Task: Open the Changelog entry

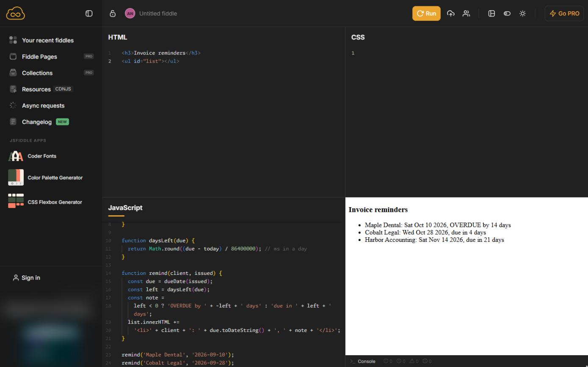Action: [x=39, y=122]
